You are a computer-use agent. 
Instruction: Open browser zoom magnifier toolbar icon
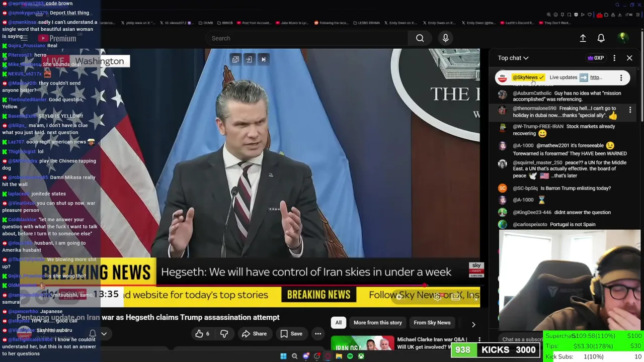549,15
